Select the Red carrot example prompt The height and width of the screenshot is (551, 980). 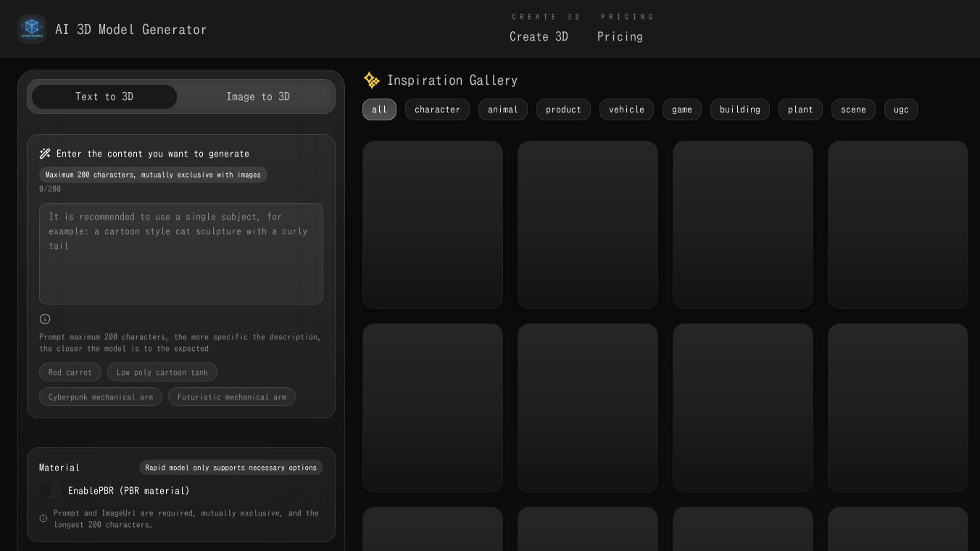pos(70,372)
